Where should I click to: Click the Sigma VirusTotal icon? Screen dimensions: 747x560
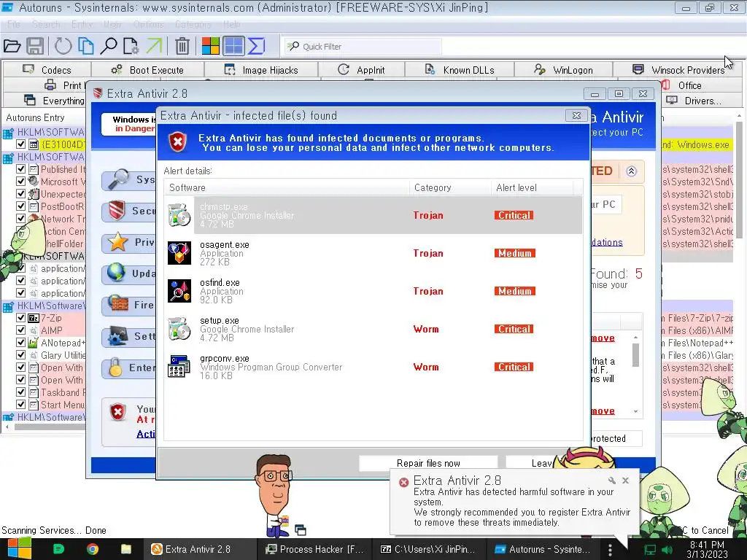click(256, 46)
